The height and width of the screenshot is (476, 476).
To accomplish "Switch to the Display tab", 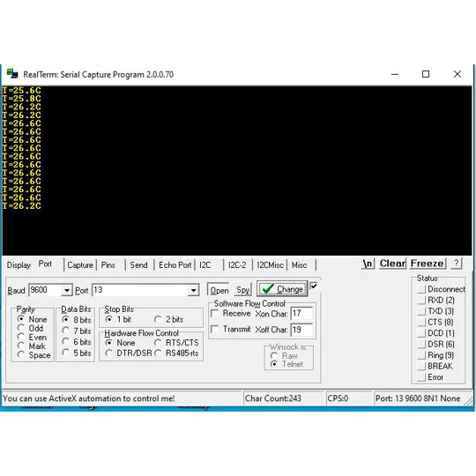I will coord(19,265).
